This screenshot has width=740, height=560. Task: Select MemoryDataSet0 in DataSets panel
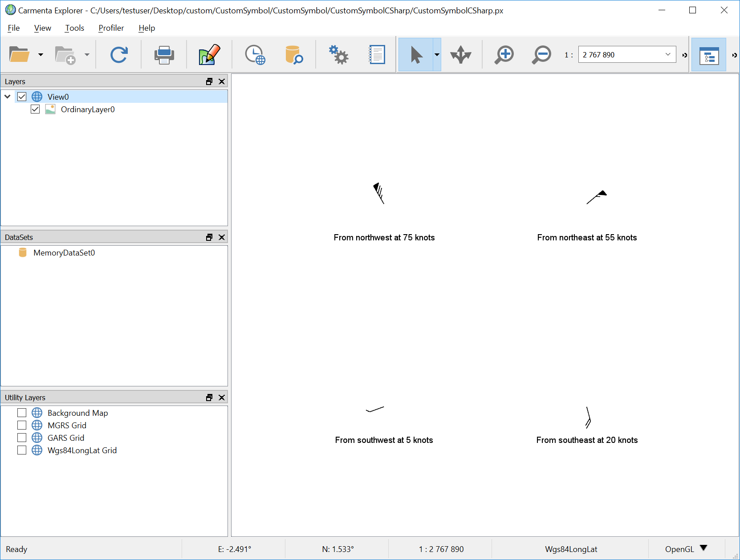64,252
